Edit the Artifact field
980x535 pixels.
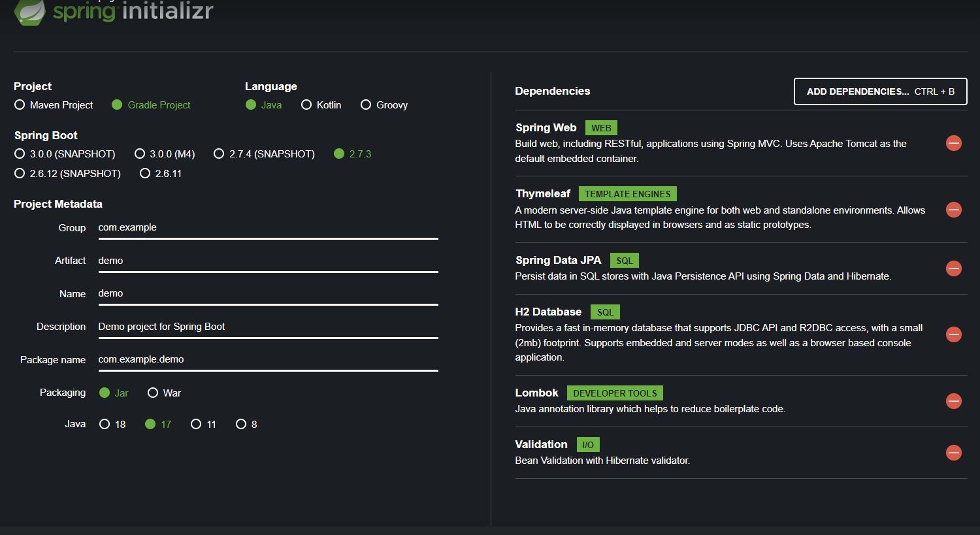tap(268, 261)
